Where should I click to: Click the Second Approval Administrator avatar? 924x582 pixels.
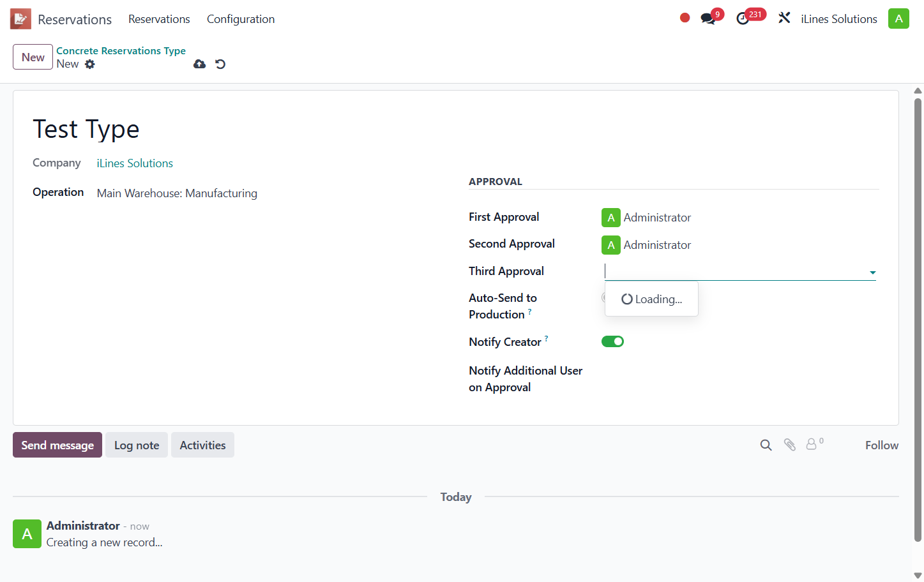(611, 245)
